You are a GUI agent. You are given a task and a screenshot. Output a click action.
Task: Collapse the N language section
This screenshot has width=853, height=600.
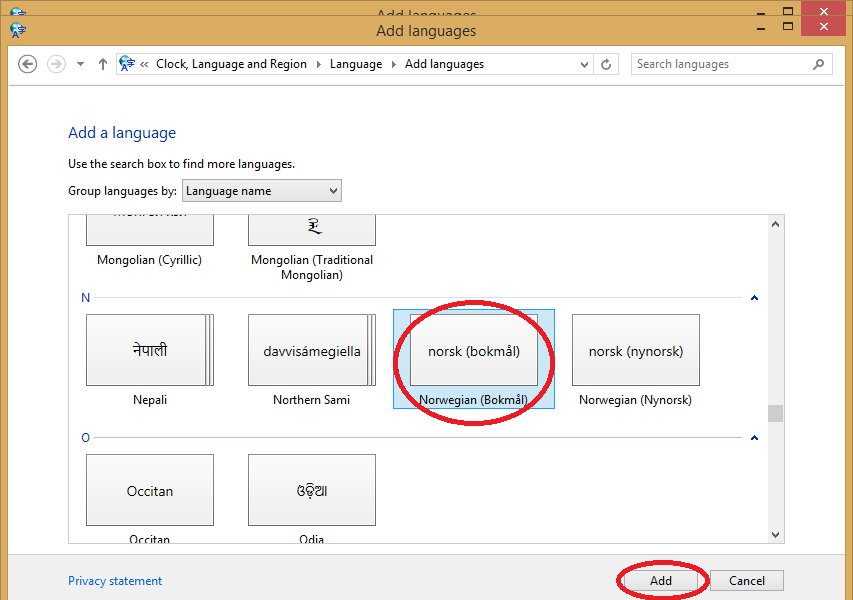(754, 297)
